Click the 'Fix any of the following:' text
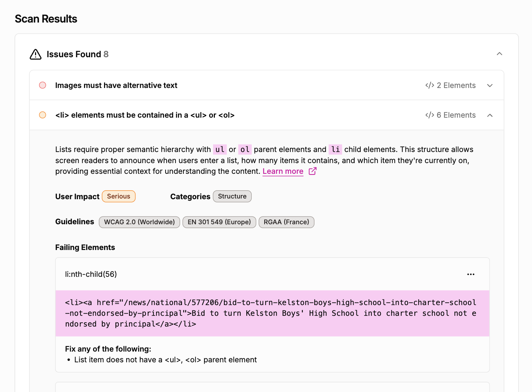The image size is (532, 392). (x=108, y=349)
